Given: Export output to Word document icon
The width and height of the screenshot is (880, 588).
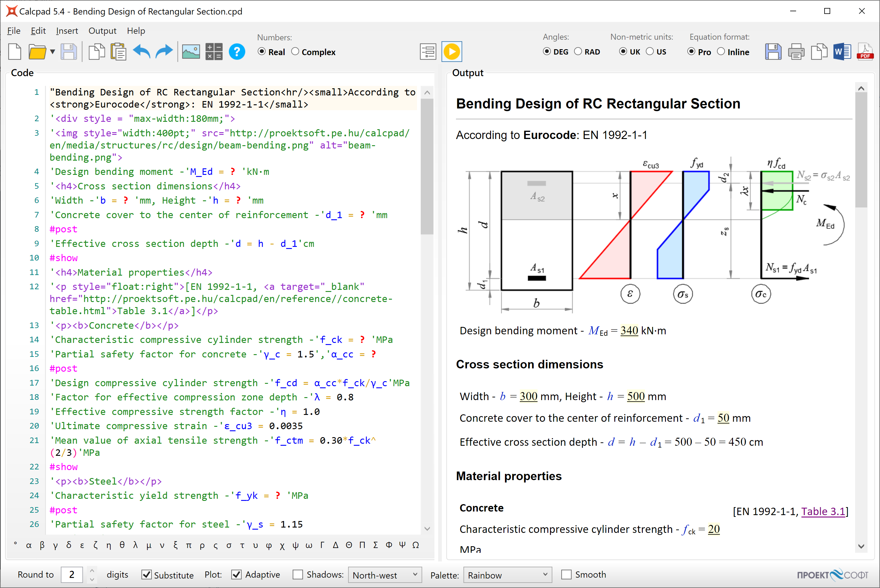Looking at the screenshot, I should point(842,52).
